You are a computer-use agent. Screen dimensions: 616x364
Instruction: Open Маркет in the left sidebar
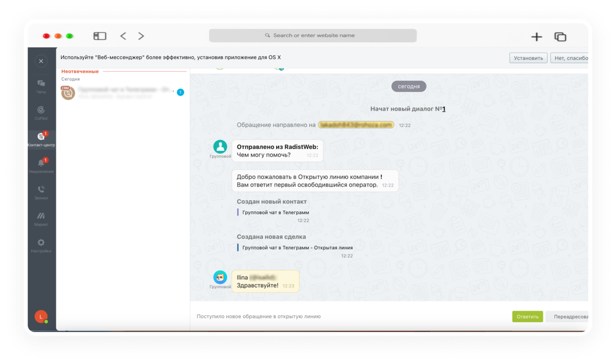click(x=41, y=219)
